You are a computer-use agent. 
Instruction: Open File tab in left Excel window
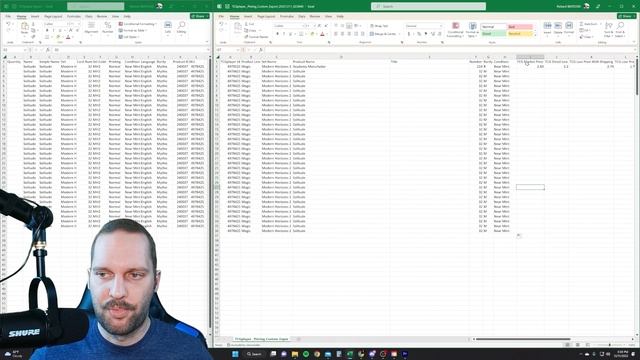pos(8,16)
